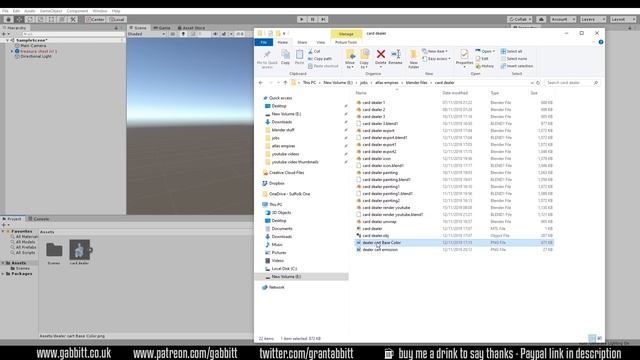Image resolution: width=640 pixels, height=360 pixels.
Task: Collapse SampleScene in Hierarchy
Action: [7, 40]
